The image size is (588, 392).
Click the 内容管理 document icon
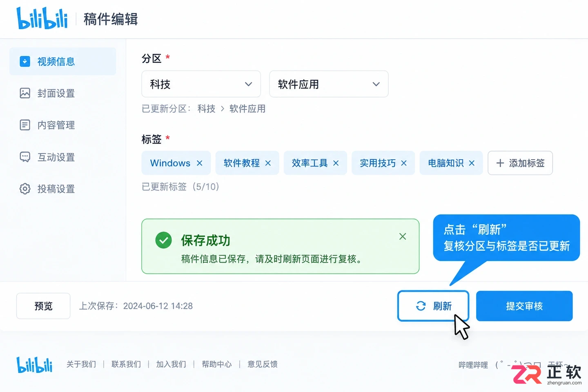pos(25,125)
